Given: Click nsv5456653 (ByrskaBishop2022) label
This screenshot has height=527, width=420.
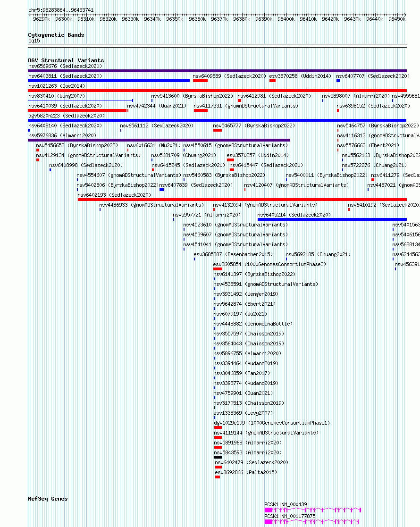Looking at the screenshot, I should point(77,145).
